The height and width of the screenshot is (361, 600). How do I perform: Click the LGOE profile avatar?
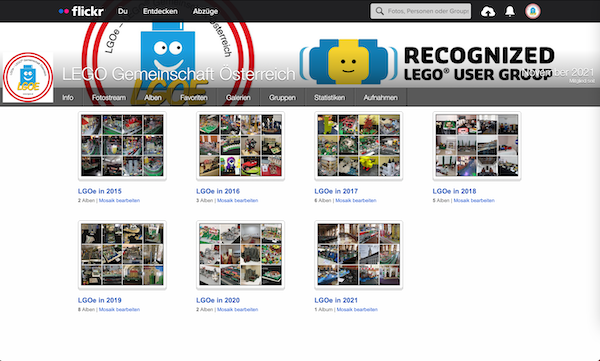click(28, 77)
